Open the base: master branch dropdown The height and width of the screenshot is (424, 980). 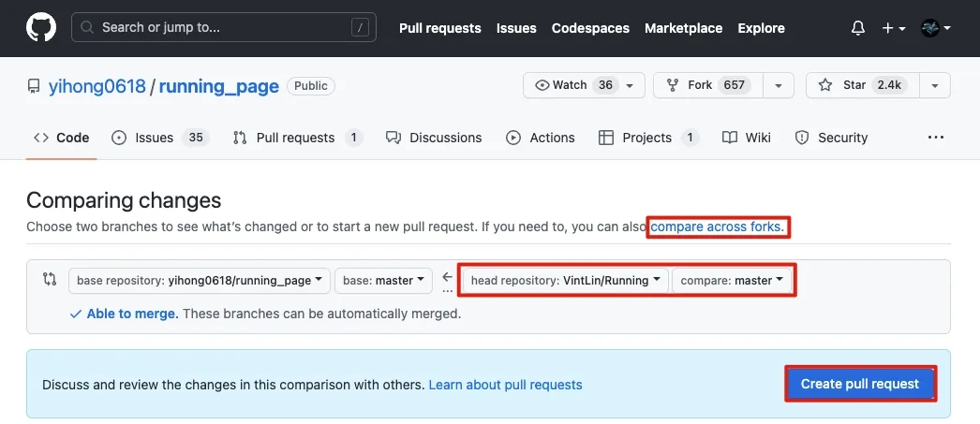[x=384, y=281]
